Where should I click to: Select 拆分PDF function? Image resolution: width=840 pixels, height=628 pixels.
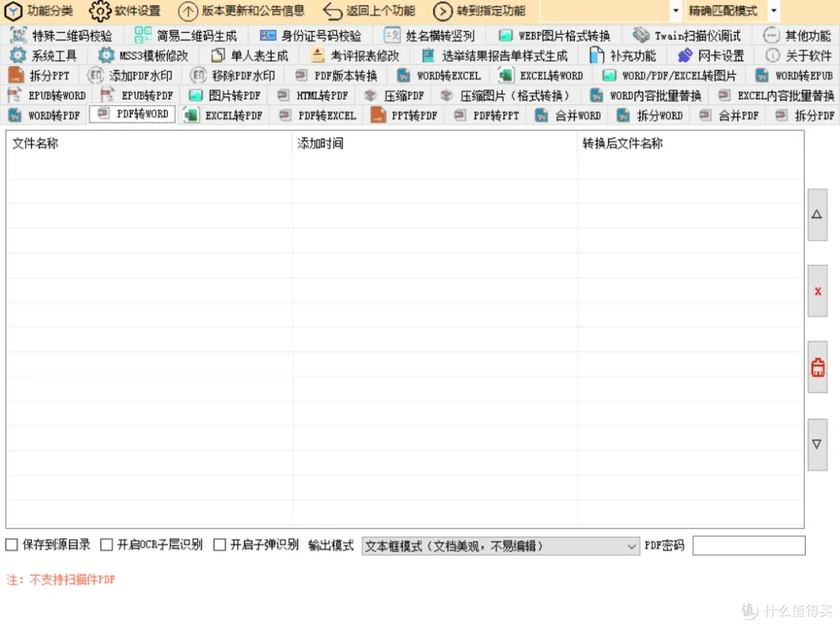(805, 115)
